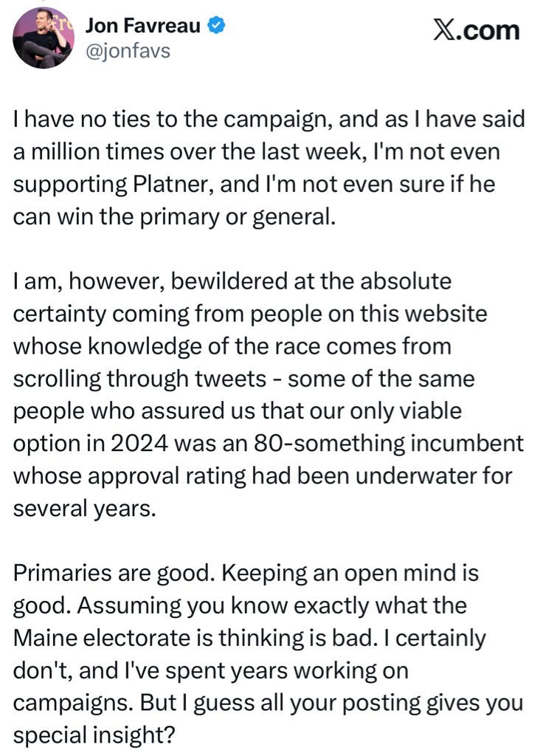Screen dimensions: 543x756
Task: Click Jon Favreau's profile avatar
Action: click(44, 38)
